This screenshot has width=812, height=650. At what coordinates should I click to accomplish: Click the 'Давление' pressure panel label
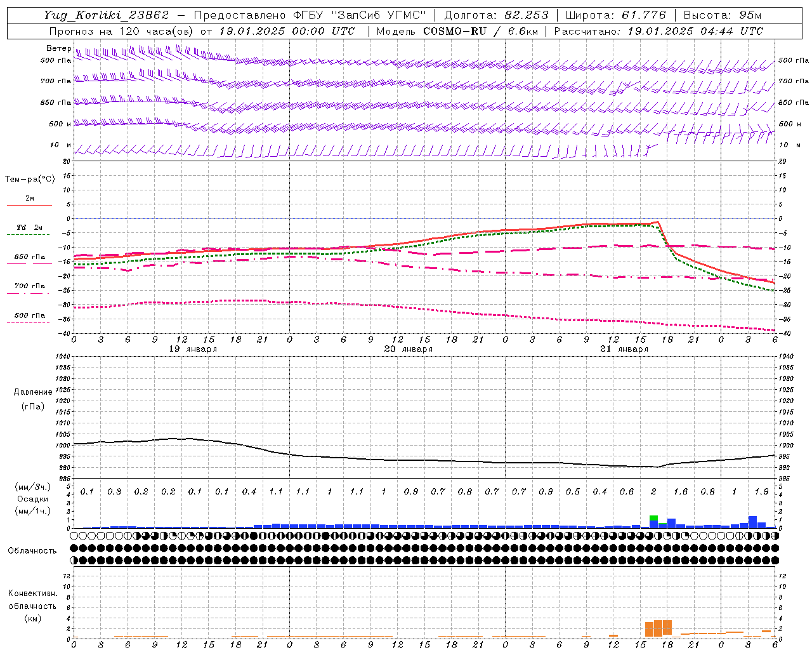[33, 392]
